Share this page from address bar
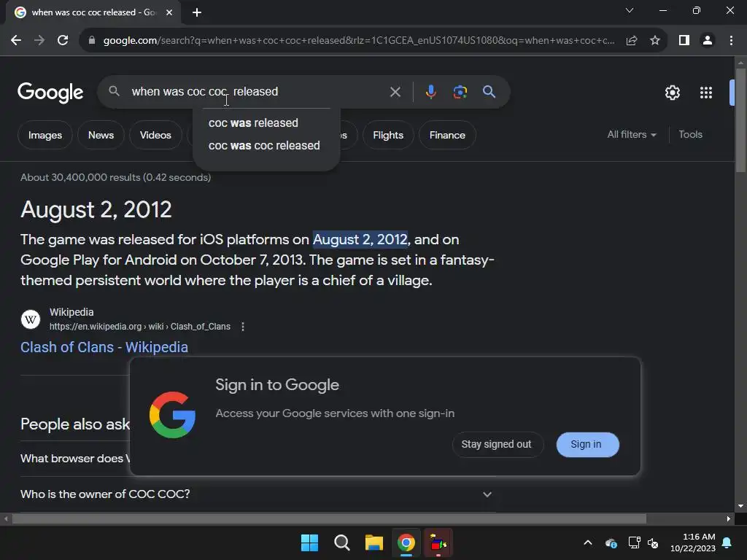The width and height of the screenshot is (747, 560). [x=632, y=41]
